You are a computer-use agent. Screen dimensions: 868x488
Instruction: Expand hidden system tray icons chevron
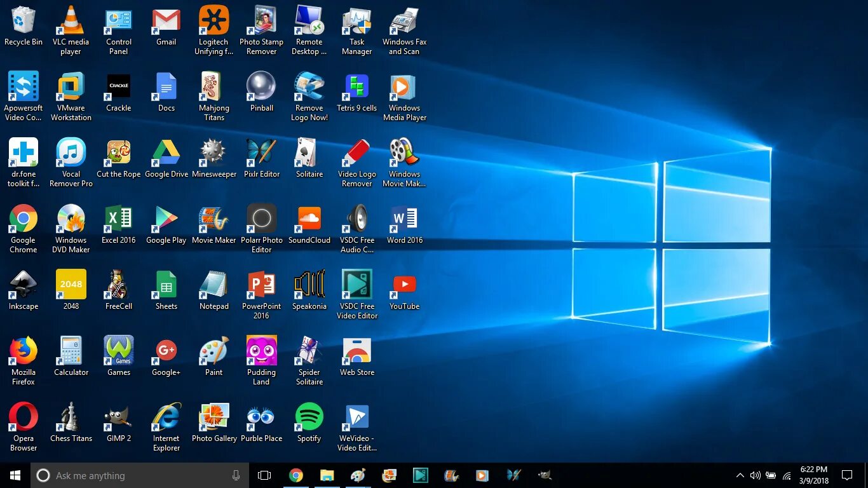pyautogui.click(x=740, y=475)
